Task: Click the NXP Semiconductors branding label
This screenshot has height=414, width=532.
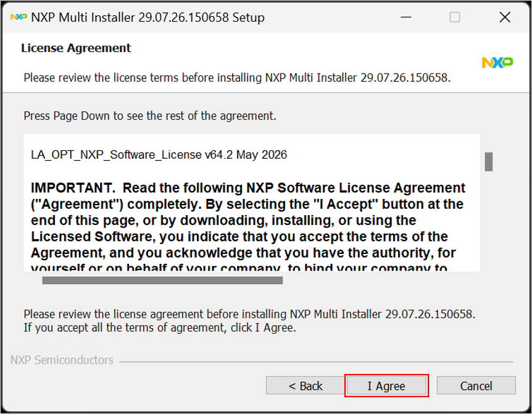Action: click(62, 360)
